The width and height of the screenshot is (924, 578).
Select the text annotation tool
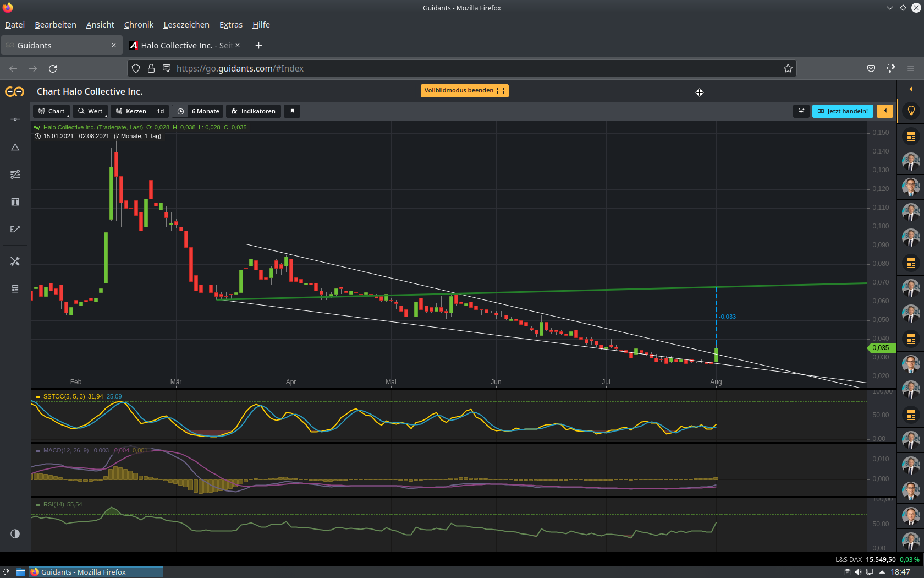pos(15,202)
